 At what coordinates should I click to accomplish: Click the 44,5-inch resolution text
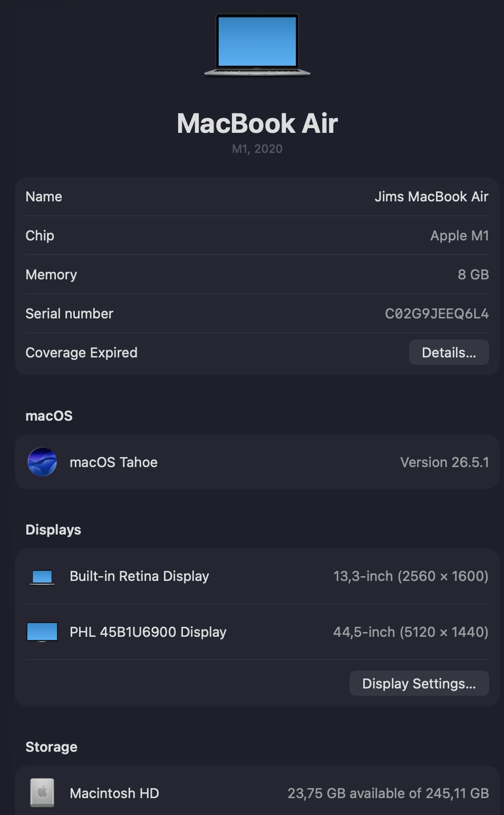click(411, 632)
